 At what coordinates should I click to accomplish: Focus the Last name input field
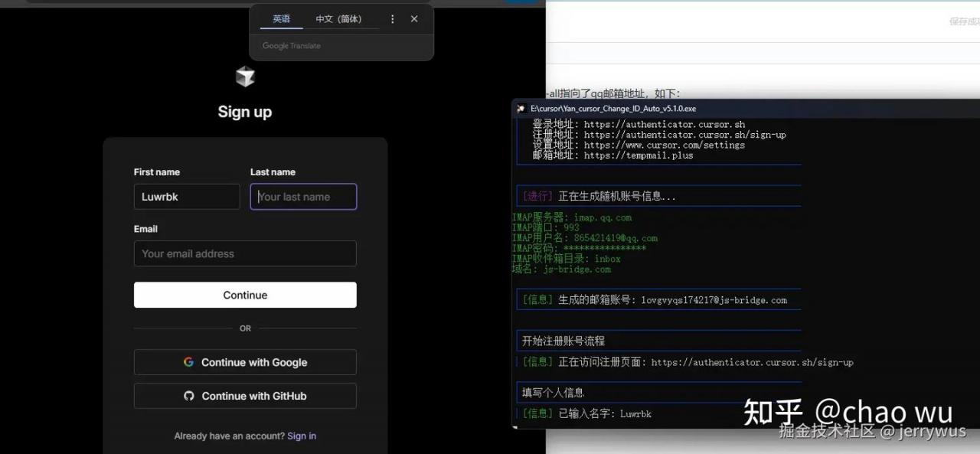(303, 197)
